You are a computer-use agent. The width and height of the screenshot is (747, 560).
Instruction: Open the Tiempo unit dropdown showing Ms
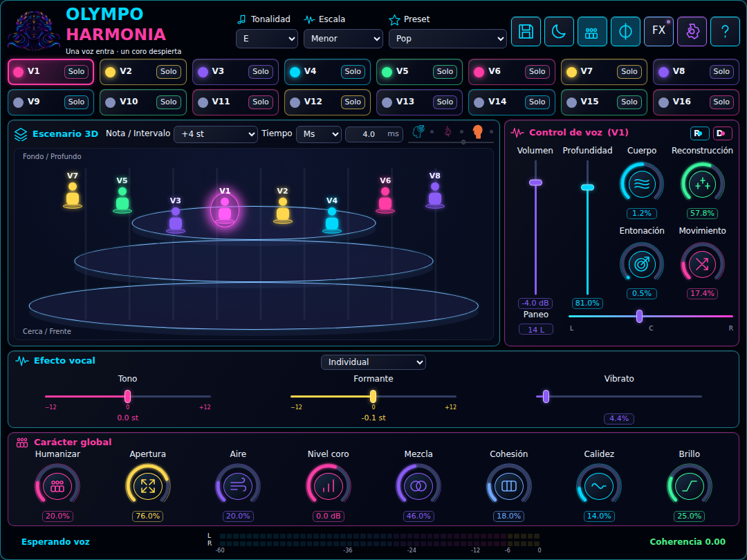[x=319, y=134]
